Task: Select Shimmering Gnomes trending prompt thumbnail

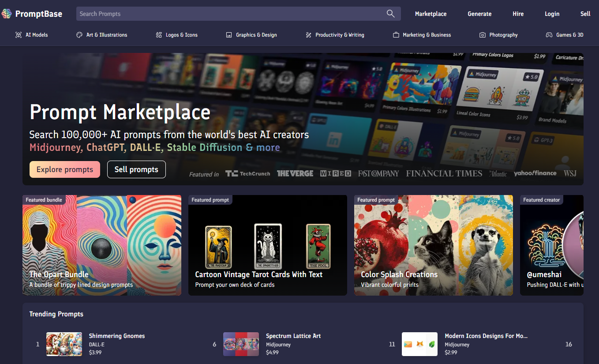Action: (x=64, y=344)
